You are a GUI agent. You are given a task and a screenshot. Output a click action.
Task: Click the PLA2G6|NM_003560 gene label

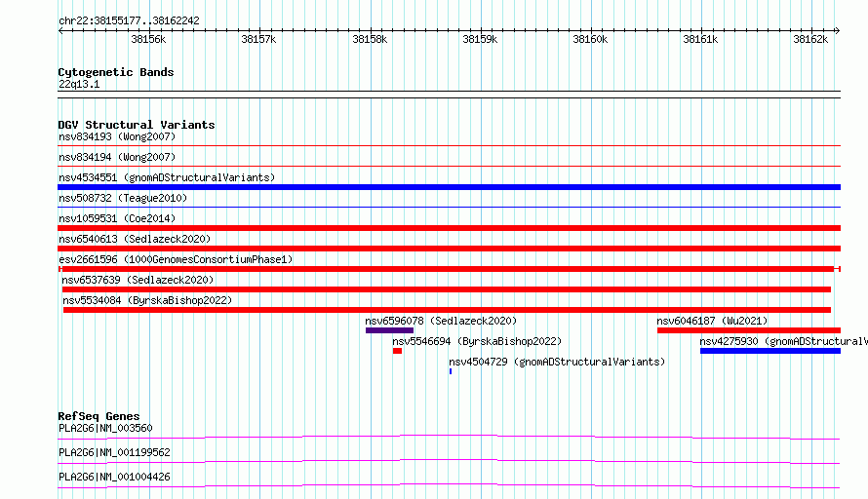(105, 428)
